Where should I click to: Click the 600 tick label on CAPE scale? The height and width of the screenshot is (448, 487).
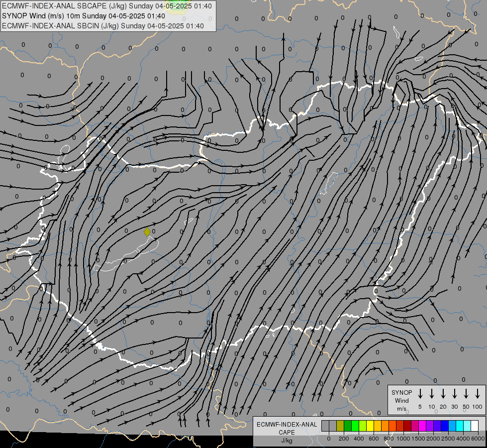[374, 439]
